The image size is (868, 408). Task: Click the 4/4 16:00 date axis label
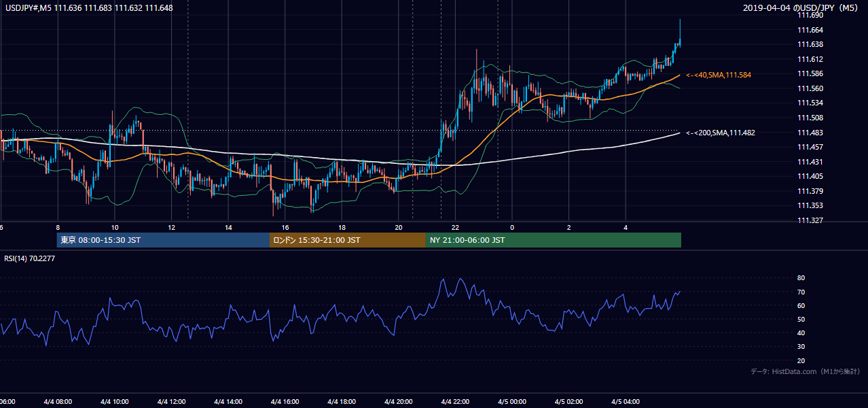(285, 402)
